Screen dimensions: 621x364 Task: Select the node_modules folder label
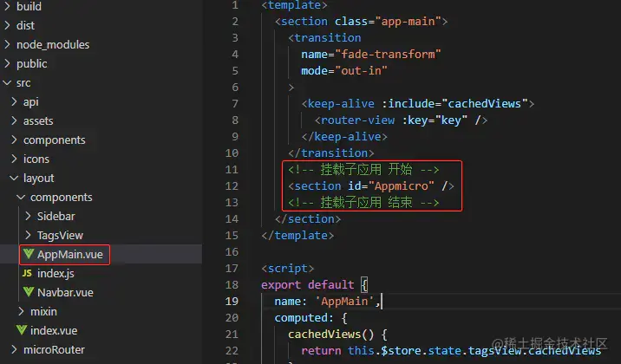point(53,44)
